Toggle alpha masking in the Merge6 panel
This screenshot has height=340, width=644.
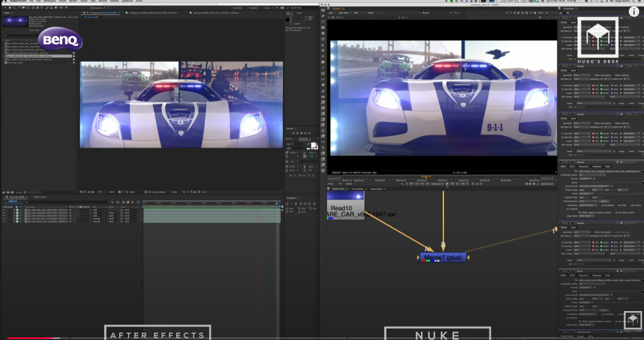point(612,75)
